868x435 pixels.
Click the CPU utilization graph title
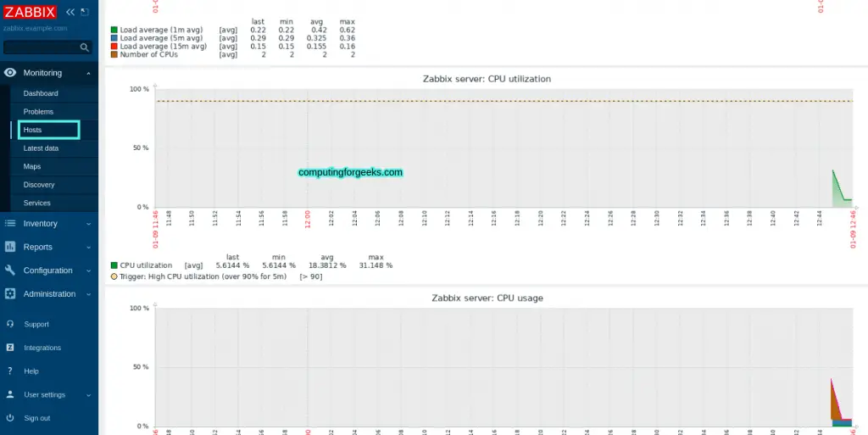point(487,79)
